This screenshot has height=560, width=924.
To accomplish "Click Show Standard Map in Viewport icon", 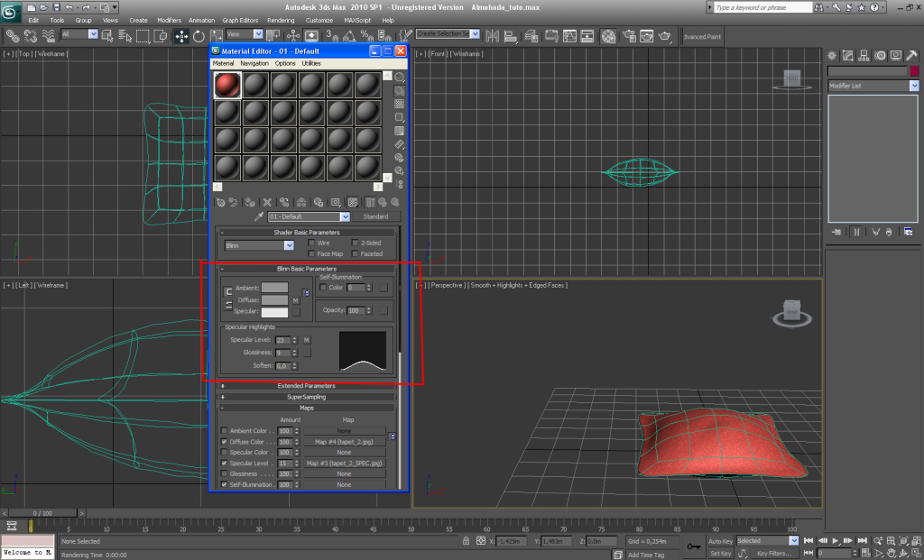I will [x=353, y=202].
